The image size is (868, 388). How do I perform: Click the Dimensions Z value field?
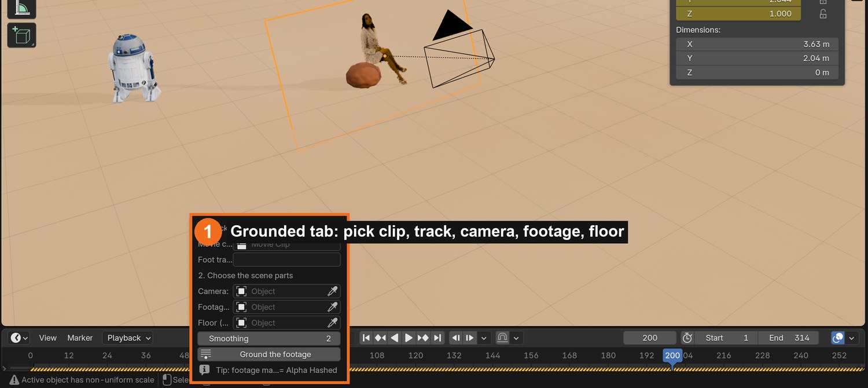coord(758,72)
